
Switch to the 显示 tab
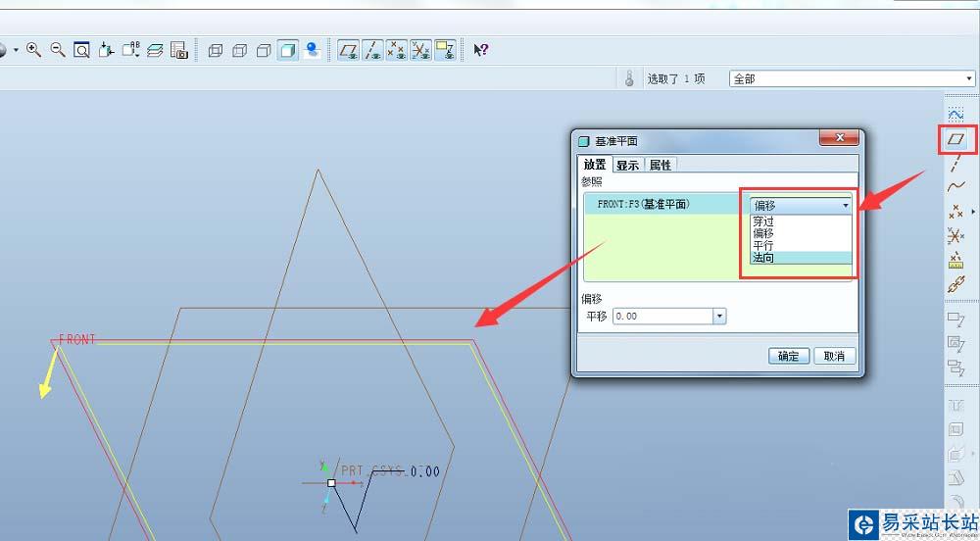(627, 165)
